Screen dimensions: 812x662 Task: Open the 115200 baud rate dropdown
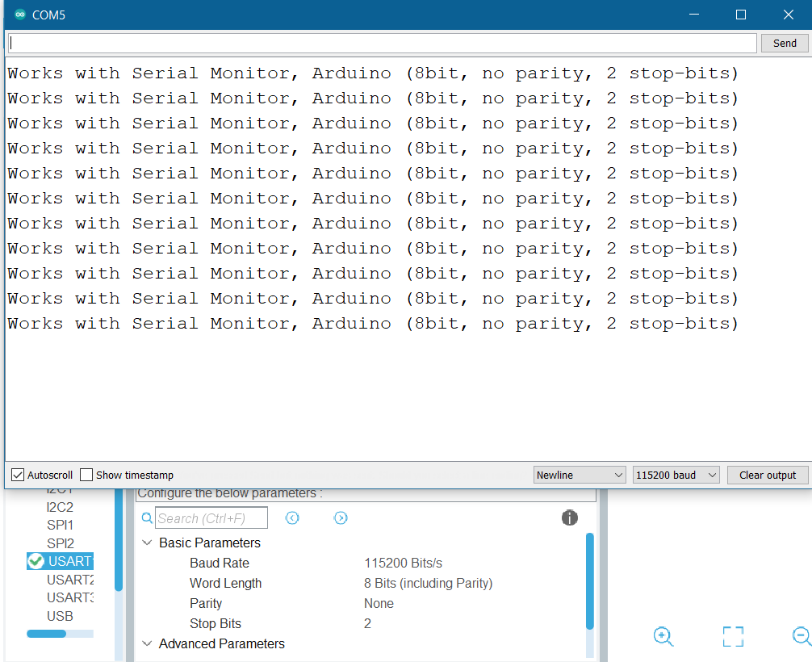click(x=676, y=475)
